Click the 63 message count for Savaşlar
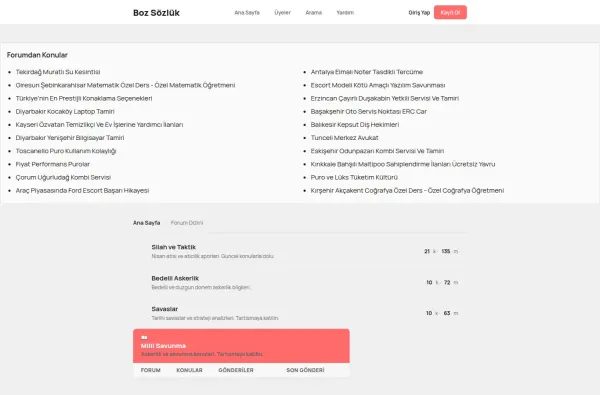This screenshot has width=600, height=395. point(447,313)
